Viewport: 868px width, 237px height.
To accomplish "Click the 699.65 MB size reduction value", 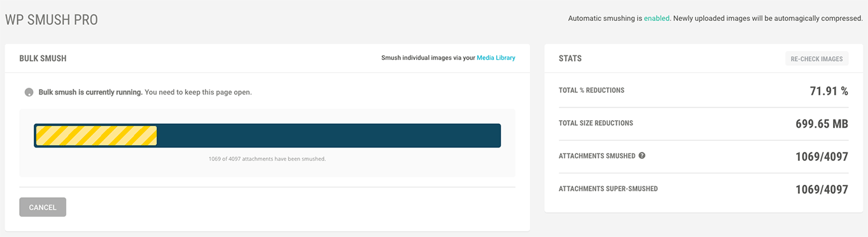I will (822, 124).
